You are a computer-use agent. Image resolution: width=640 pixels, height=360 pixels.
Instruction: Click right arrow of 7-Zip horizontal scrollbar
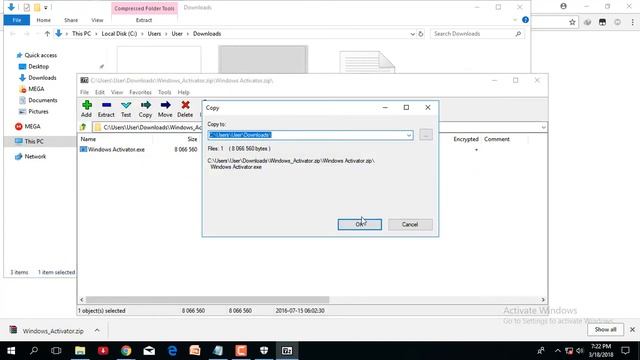543,300
